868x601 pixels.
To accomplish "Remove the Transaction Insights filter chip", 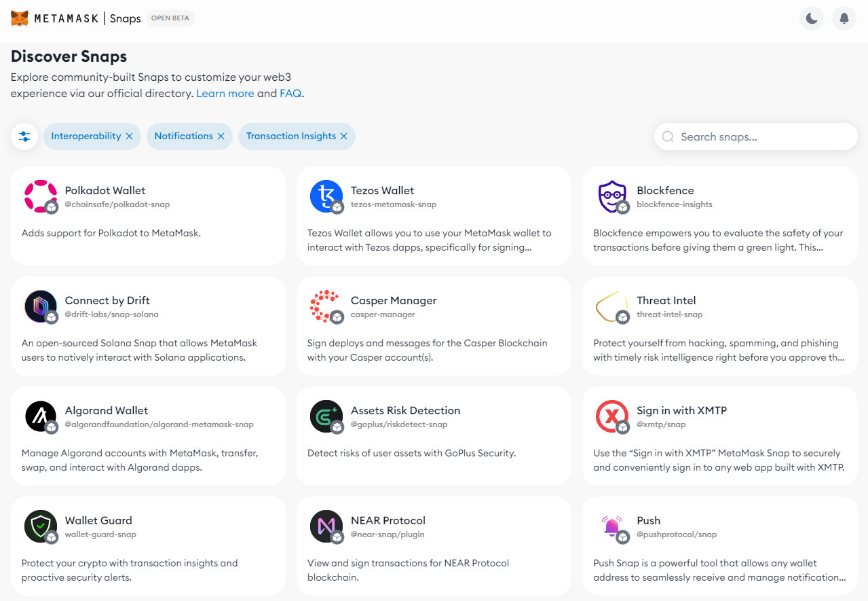I will coord(343,136).
